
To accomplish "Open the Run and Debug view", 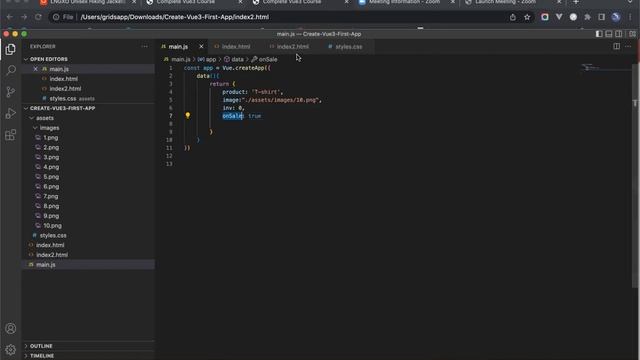I will (x=11, y=113).
